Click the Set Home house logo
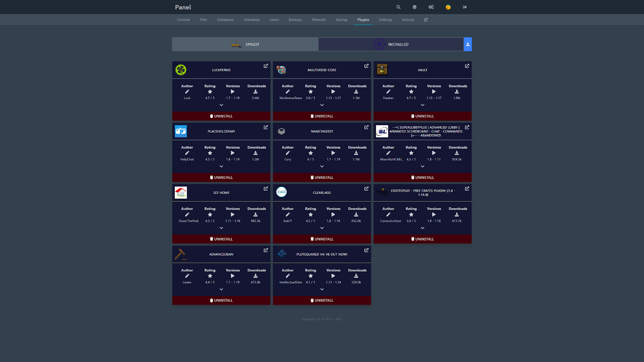The height and width of the screenshot is (362, 644). 181,193
